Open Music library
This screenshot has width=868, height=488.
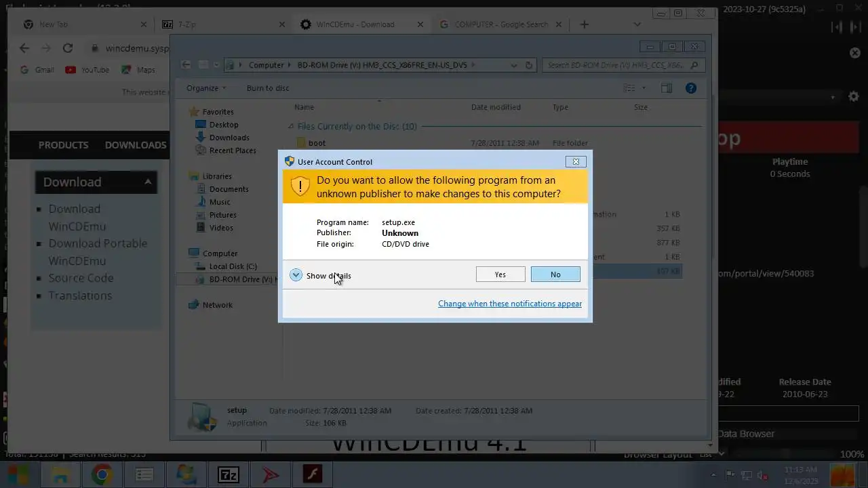coord(220,202)
